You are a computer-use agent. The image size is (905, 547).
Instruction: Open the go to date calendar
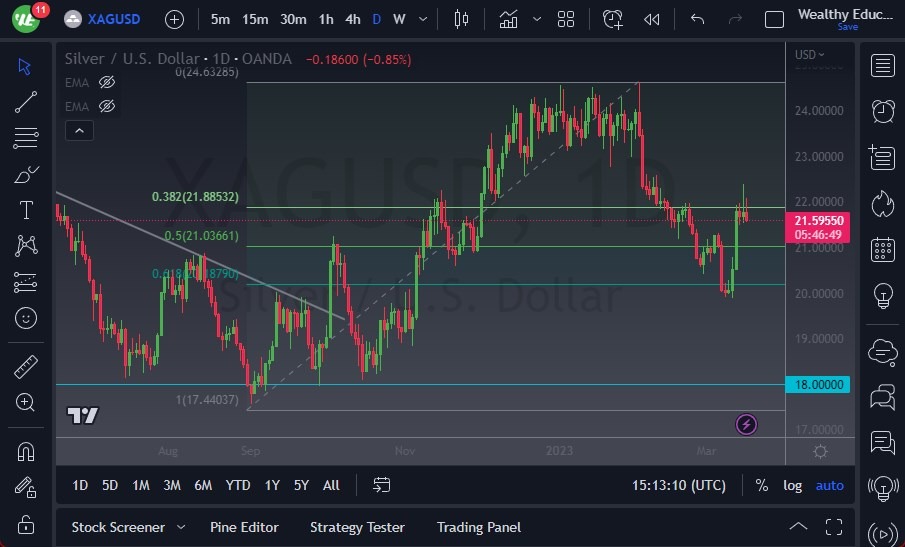coord(382,485)
